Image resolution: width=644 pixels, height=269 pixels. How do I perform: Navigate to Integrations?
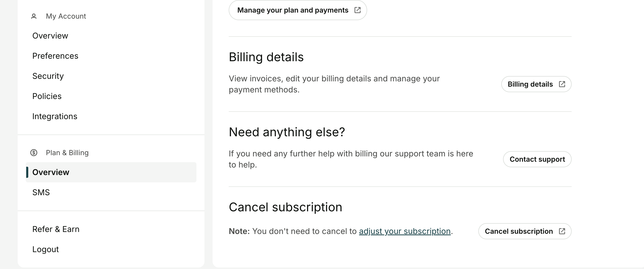pyautogui.click(x=55, y=116)
